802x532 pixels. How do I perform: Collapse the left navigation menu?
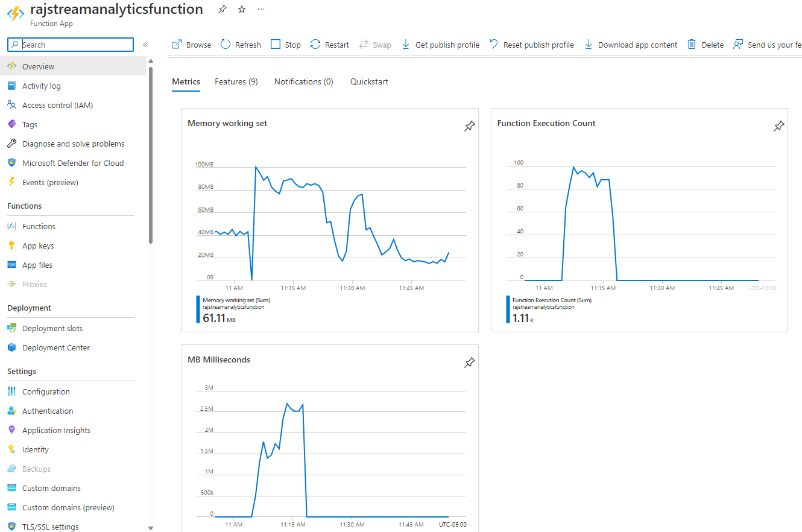coord(145,45)
